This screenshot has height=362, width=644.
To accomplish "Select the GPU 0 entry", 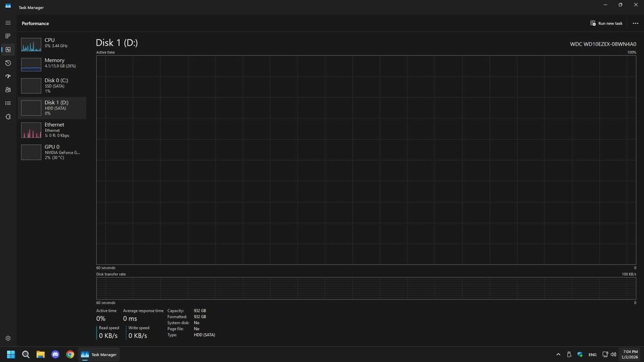I will 52,152.
